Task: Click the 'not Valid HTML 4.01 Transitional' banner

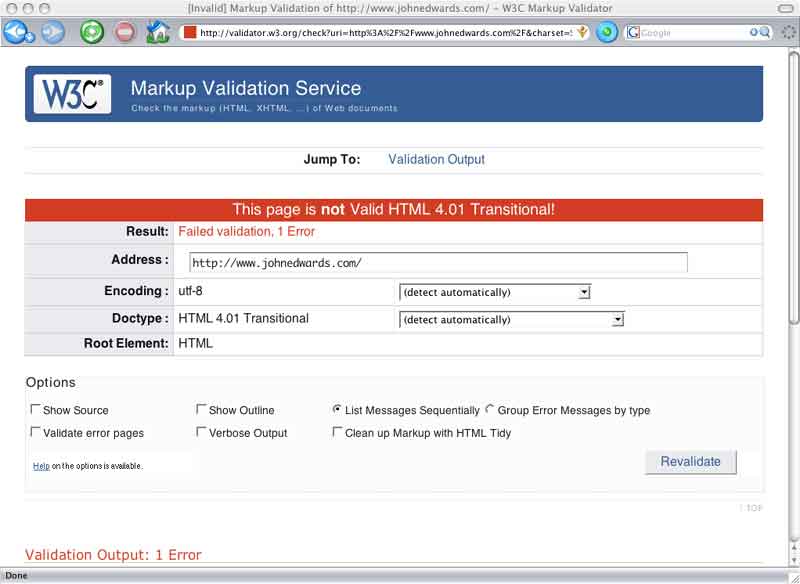Action: click(393, 210)
